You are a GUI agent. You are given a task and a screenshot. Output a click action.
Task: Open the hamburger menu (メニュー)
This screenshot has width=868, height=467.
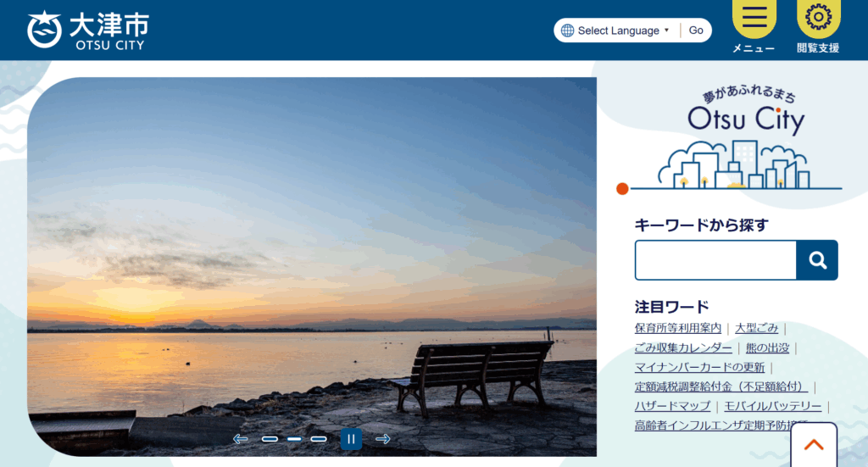click(754, 25)
